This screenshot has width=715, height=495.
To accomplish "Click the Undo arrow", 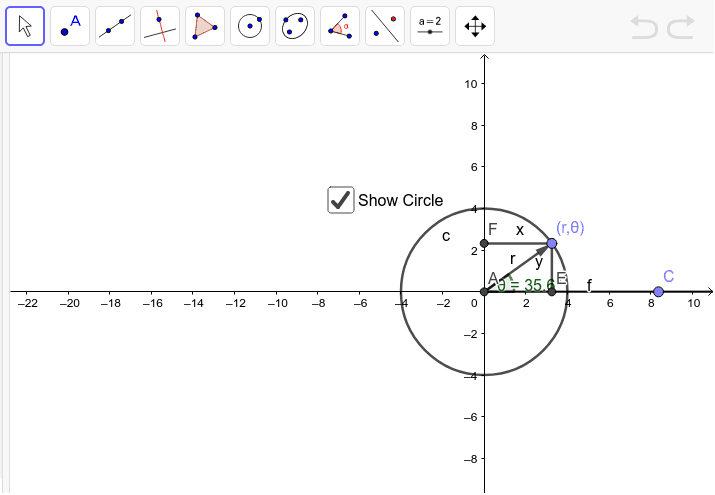I will [644, 27].
